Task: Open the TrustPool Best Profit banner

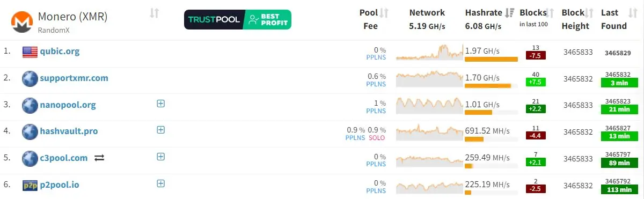Action: tap(238, 20)
